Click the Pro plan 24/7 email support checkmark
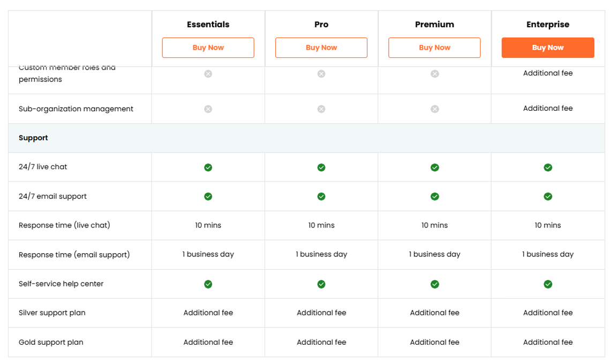The height and width of the screenshot is (364, 616). 321,196
